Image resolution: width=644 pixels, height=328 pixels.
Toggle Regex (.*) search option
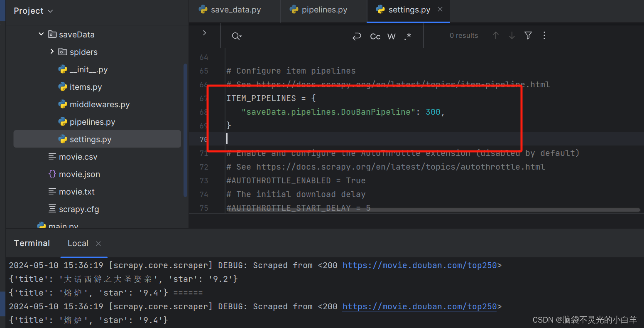click(x=408, y=36)
